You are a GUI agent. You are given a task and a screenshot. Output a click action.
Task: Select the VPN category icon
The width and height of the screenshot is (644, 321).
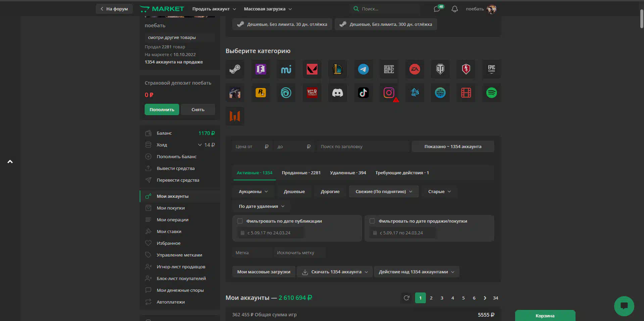pos(440,93)
